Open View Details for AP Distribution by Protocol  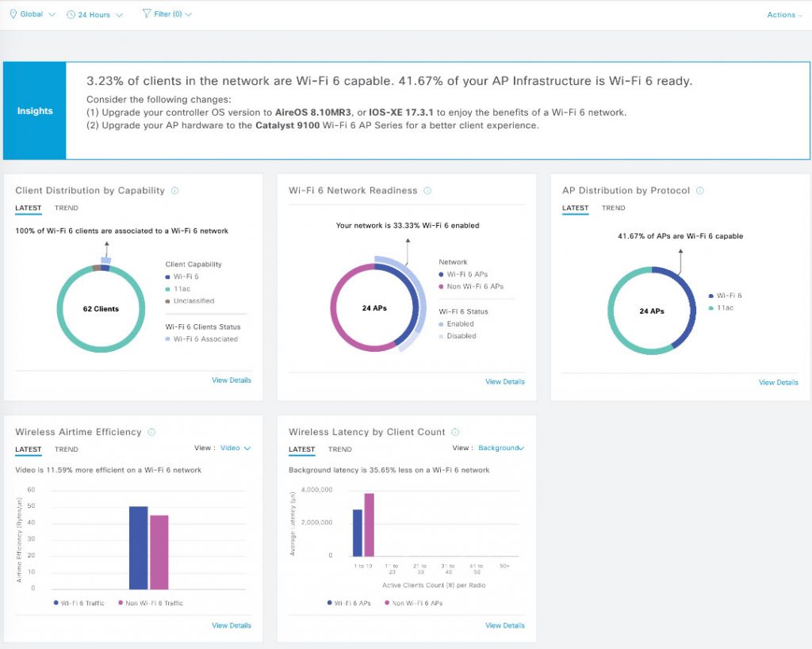pos(778,382)
